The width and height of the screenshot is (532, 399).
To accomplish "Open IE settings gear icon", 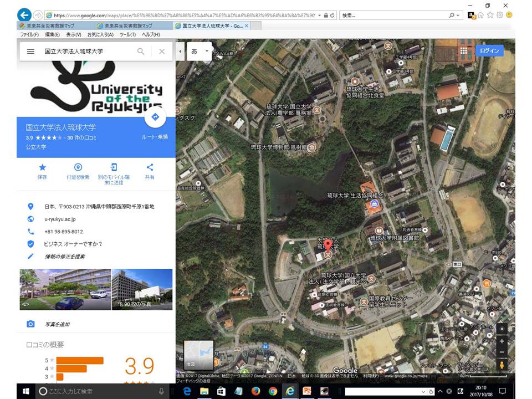I will 499,16.
